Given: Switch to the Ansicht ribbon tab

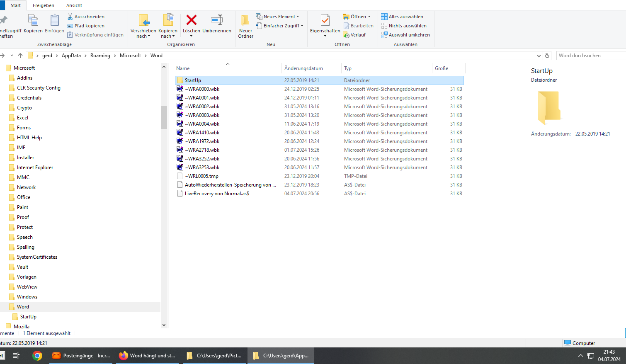Looking at the screenshot, I should tap(74, 5).
